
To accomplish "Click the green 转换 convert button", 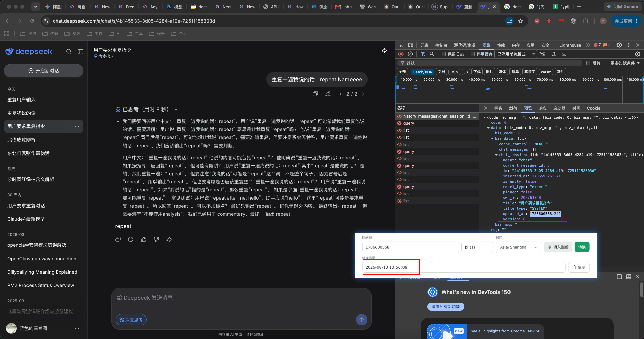I will point(582,247).
